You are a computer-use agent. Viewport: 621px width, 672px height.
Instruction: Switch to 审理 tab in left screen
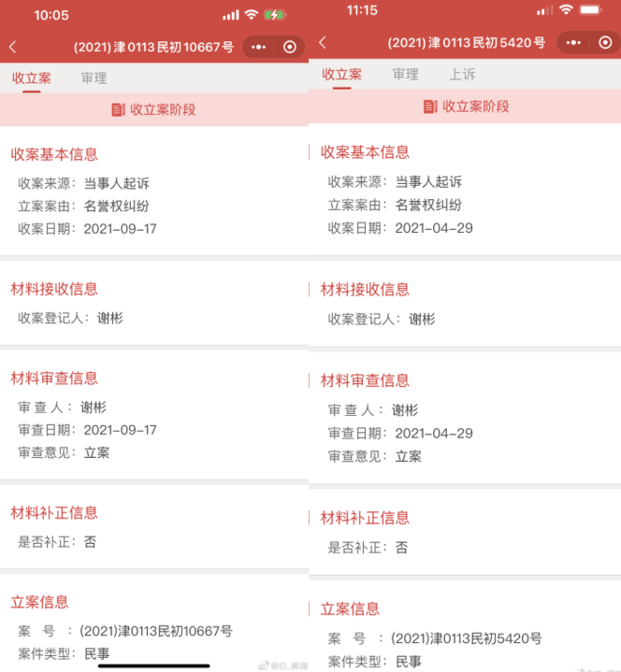(x=94, y=78)
